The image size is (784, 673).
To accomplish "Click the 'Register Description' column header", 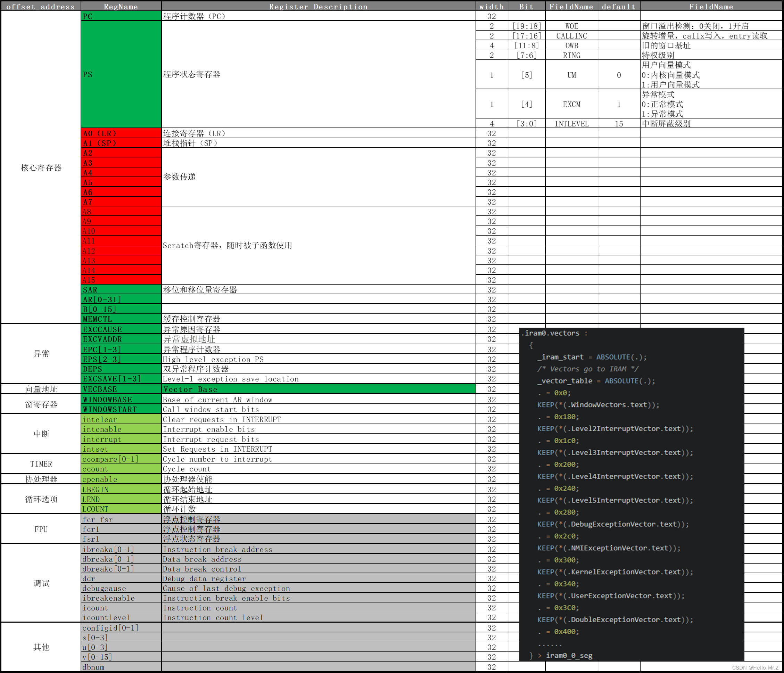I will 318,7.
